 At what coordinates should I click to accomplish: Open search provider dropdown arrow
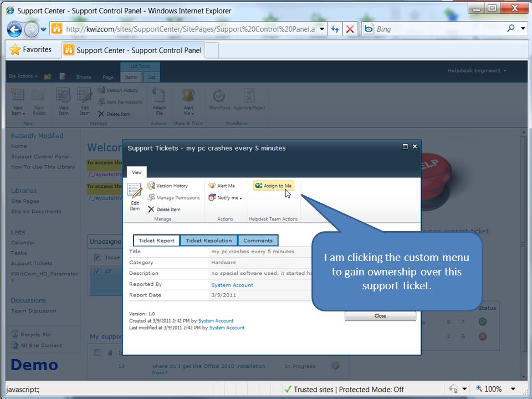click(523, 28)
